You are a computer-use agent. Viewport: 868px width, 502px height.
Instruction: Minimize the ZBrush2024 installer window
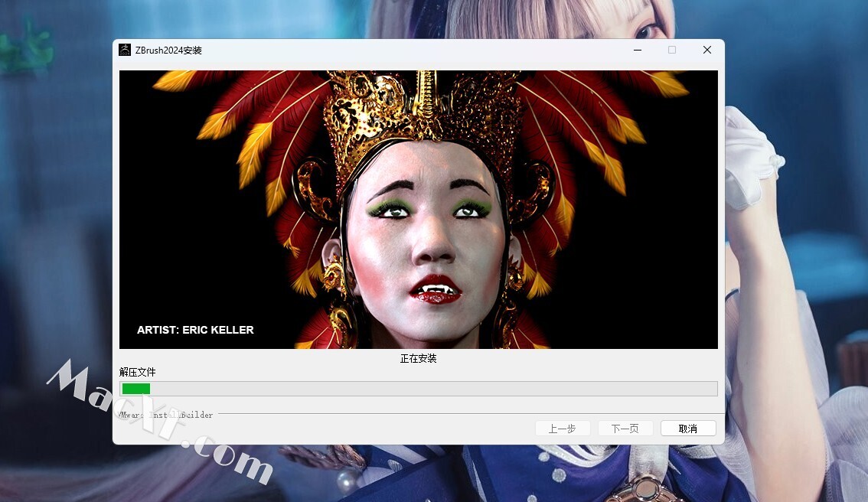point(638,50)
